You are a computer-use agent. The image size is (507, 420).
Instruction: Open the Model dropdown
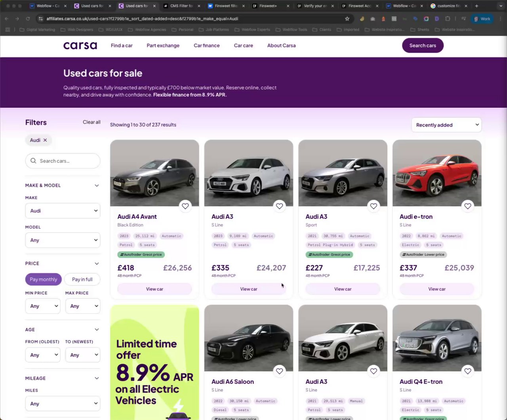click(63, 240)
